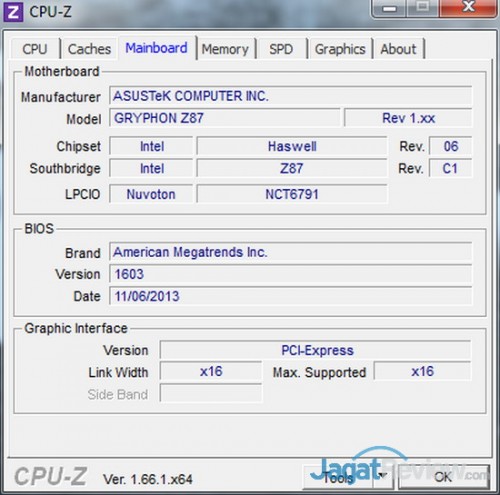Viewport: 500px width, 495px height.
Task: Open the Caches tab
Action: tap(89, 49)
